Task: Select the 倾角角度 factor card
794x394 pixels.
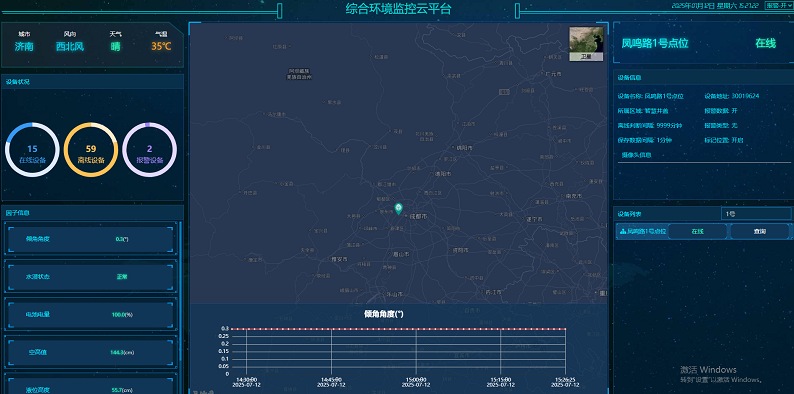Action: [91, 239]
